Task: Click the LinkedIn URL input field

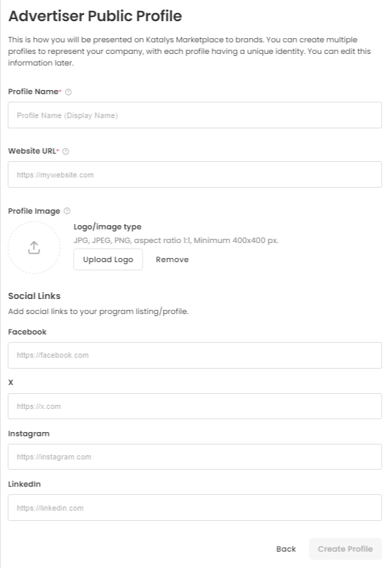Action: 195,508
